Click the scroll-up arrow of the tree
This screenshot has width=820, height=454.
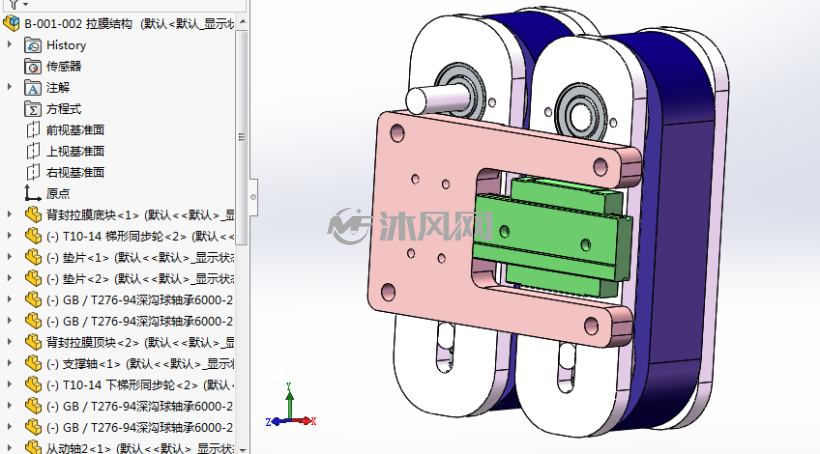coord(242,22)
